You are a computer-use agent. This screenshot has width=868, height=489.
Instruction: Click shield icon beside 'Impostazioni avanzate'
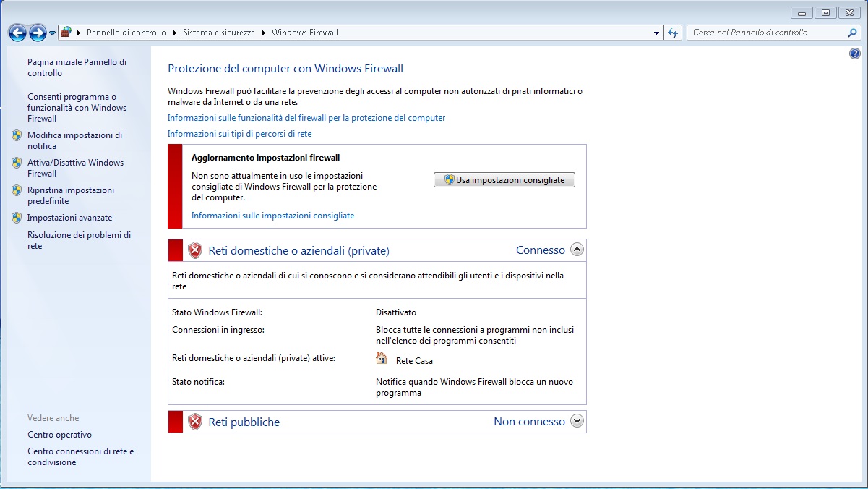click(17, 218)
